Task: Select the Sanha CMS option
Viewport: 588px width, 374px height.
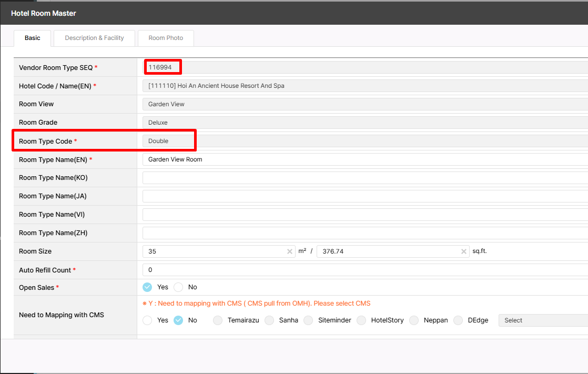Action: pyautogui.click(x=269, y=320)
